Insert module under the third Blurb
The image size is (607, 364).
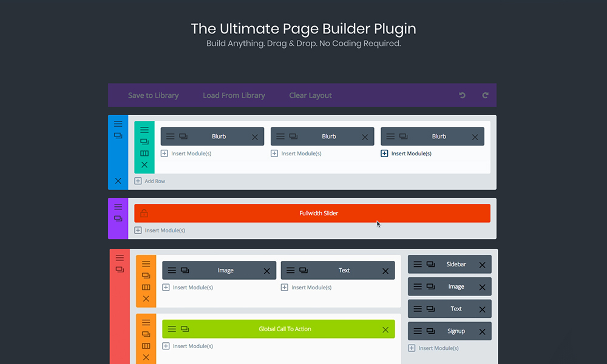tap(406, 153)
